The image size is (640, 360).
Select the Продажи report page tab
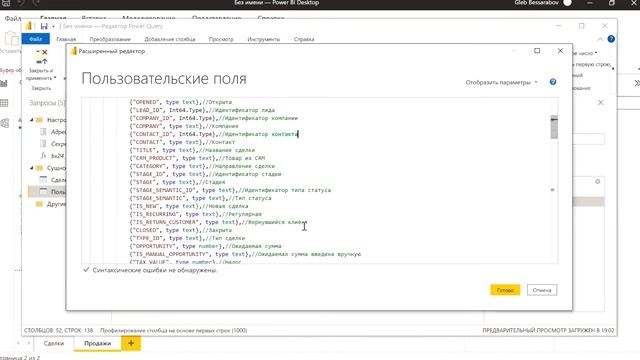(x=98, y=343)
